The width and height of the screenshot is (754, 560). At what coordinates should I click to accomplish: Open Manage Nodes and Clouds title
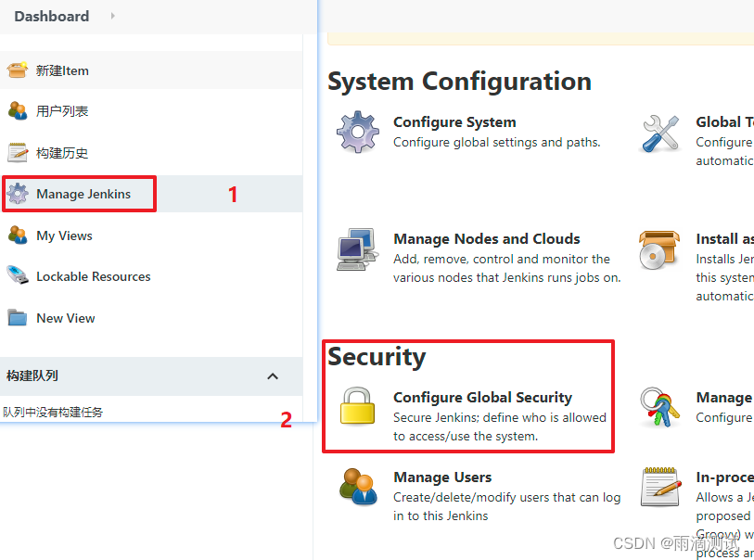point(487,239)
